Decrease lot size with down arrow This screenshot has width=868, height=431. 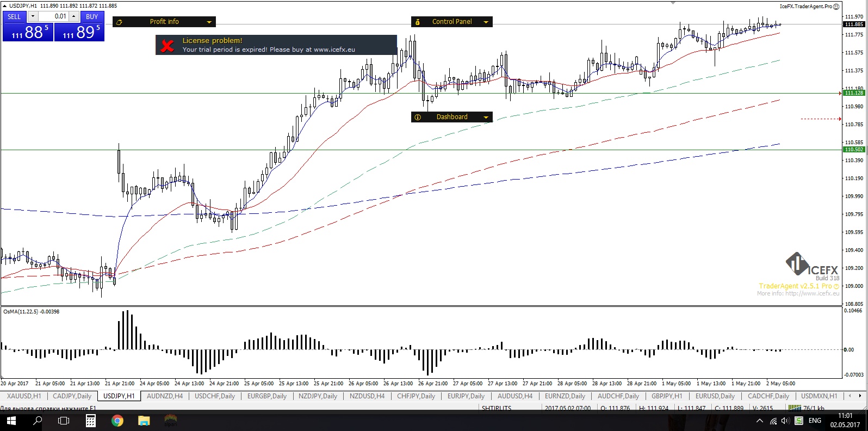[x=33, y=16]
